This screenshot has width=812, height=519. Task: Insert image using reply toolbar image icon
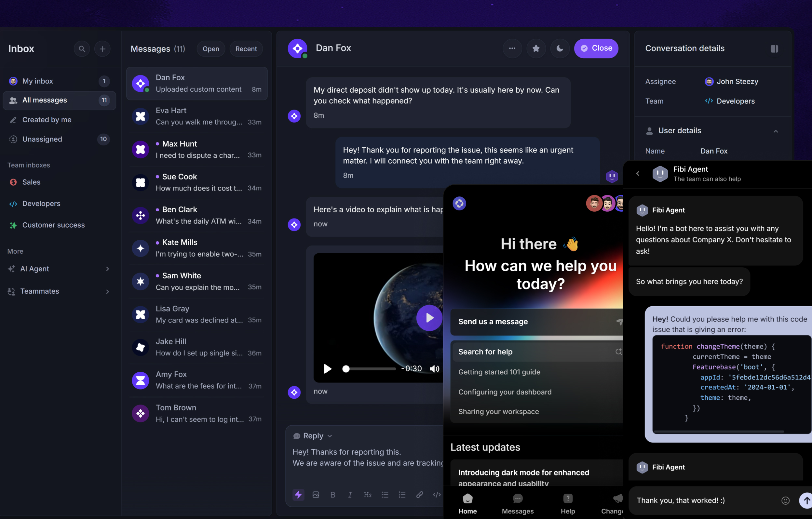(316, 494)
